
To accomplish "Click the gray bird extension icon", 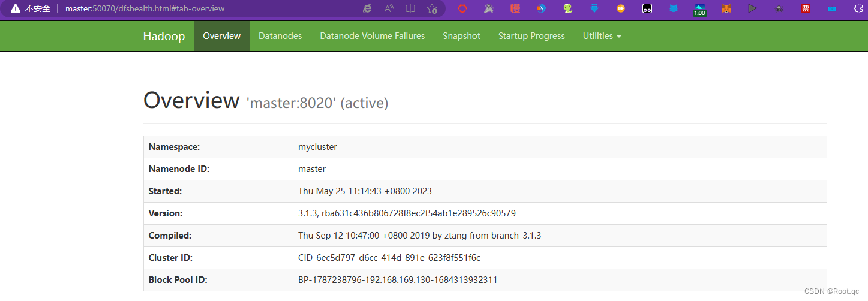I will pos(489,8).
